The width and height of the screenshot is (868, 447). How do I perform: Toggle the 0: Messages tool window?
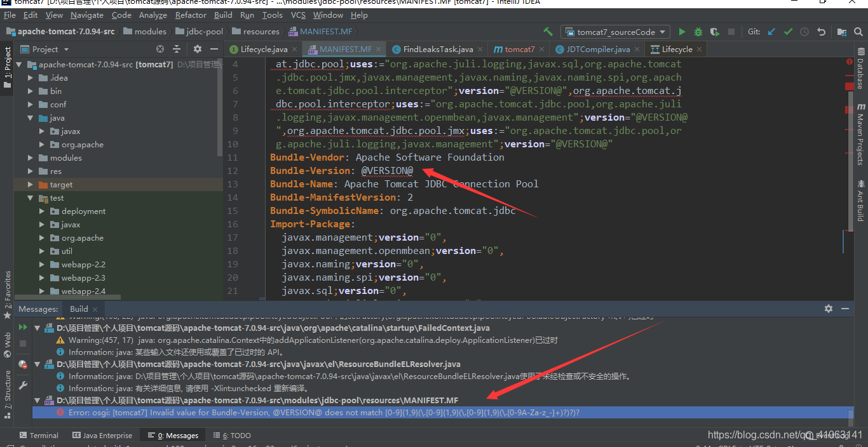click(x=173, y=436)
